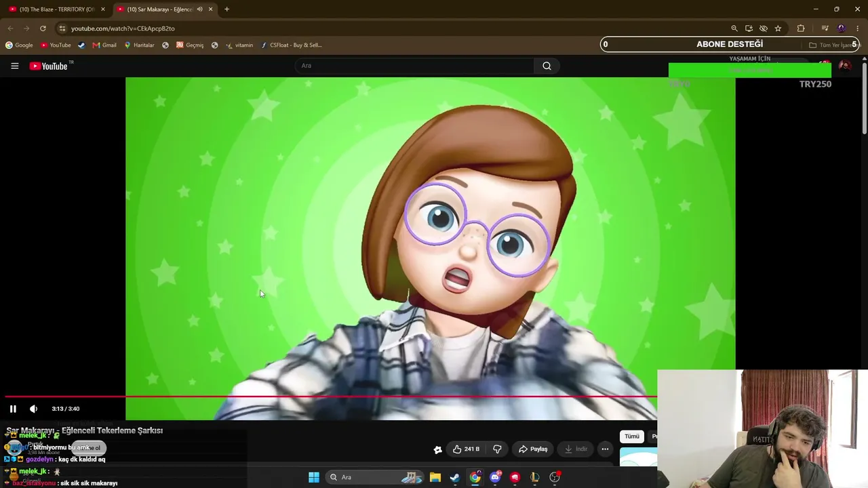Open the browser extensions puzzle menu

point(801,28)
